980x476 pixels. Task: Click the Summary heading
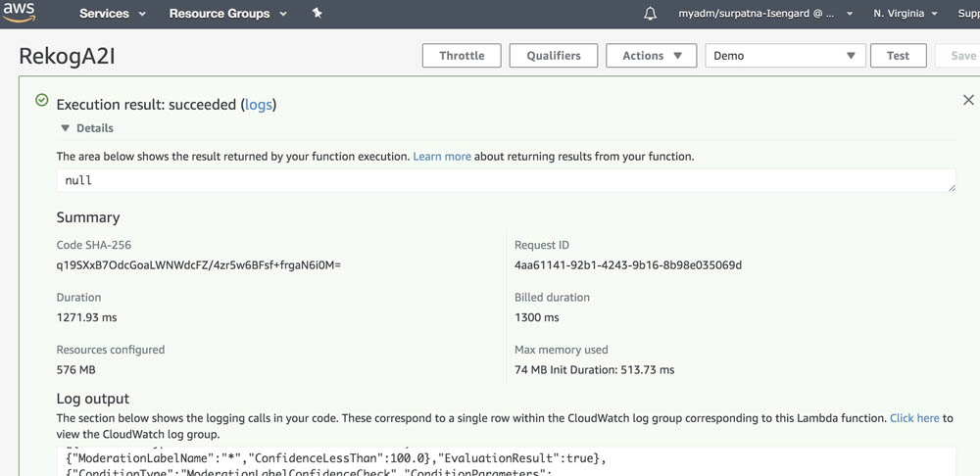click(88, 217)
